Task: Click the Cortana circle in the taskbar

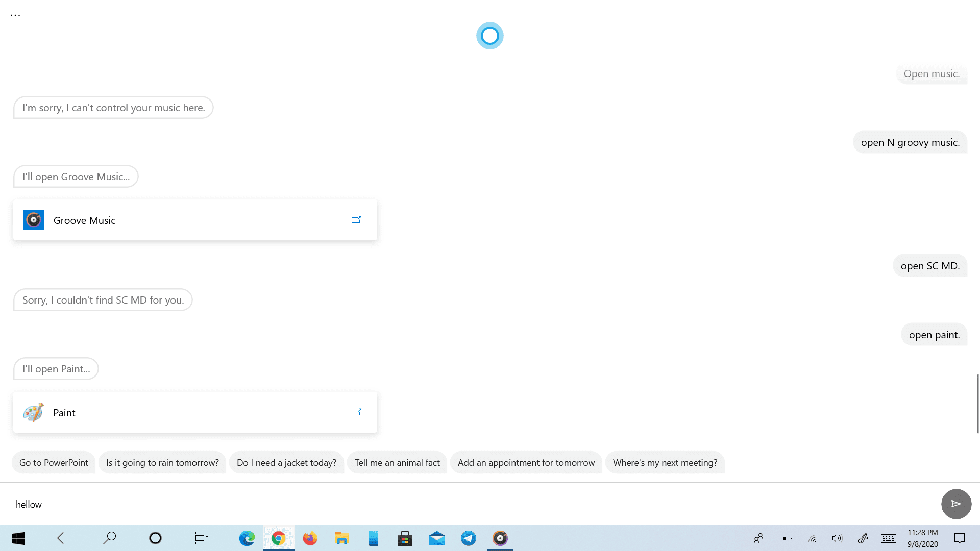Action: coord(155,538)
